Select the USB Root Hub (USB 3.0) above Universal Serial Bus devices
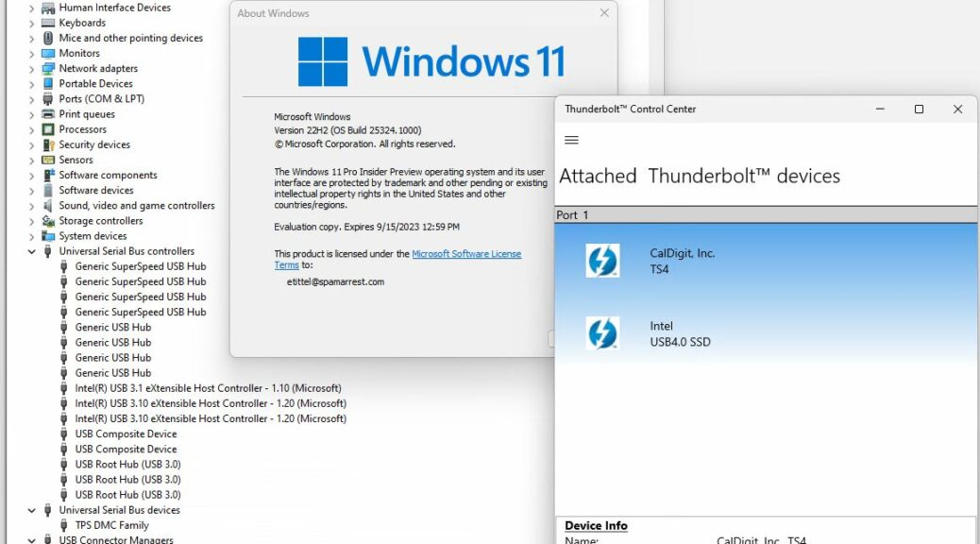Image resolution: width=980 pixels, height=544 pixels. [128, 495]
